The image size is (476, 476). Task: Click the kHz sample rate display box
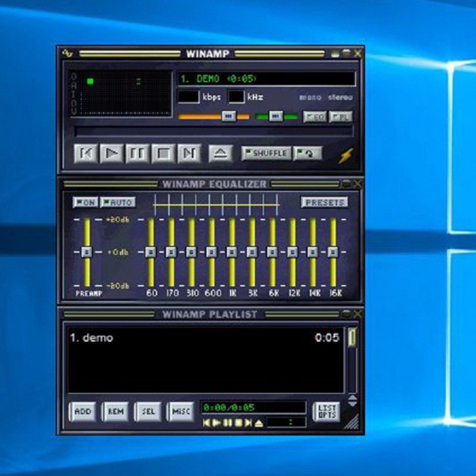pyautogui.click(x=236, y=97)
